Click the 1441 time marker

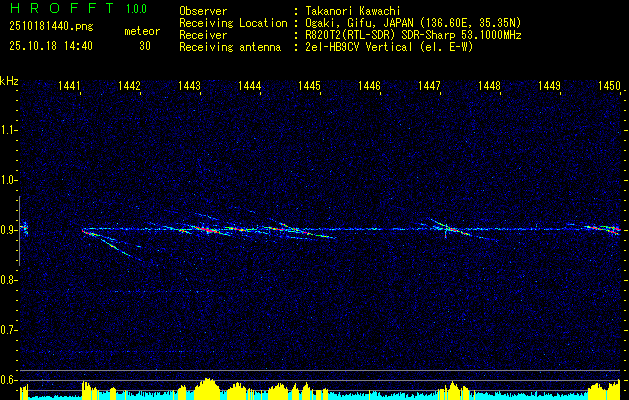pos(69,85)
